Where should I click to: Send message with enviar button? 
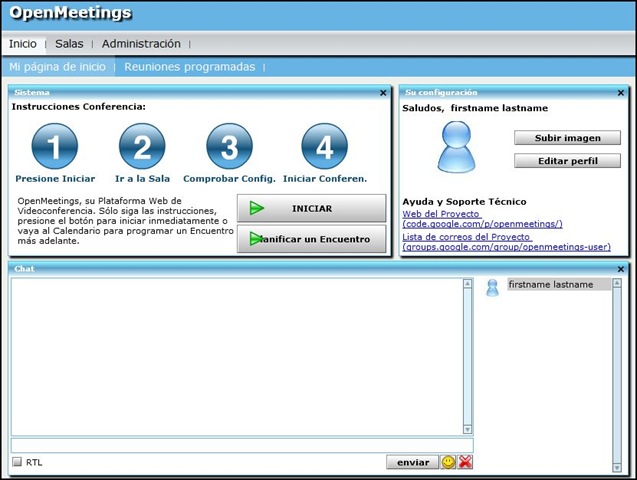coord(413,462)
